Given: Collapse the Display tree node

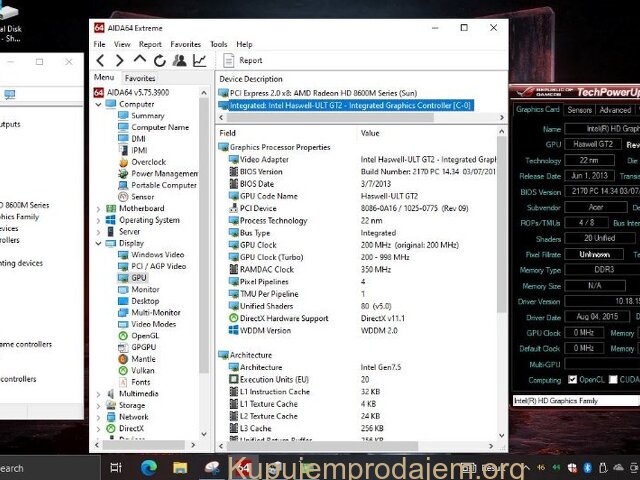Looking at the screenshot, I should tap(98, 243).
